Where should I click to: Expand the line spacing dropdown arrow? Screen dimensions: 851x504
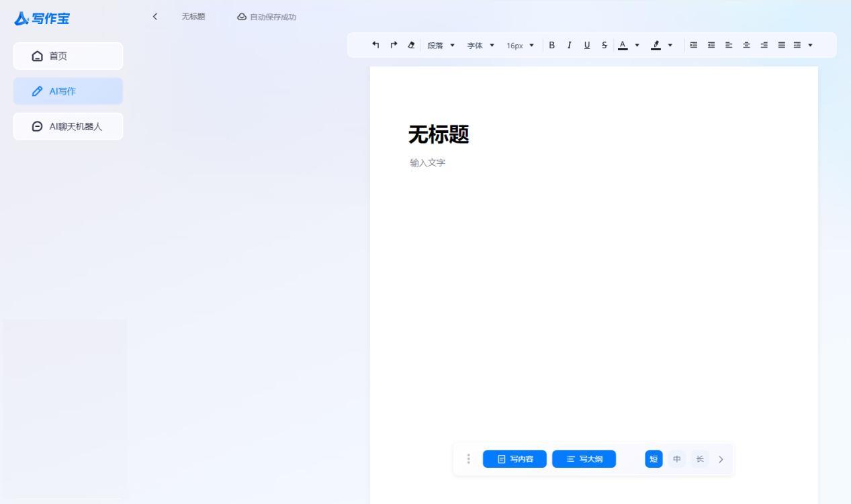click(810, 45)
